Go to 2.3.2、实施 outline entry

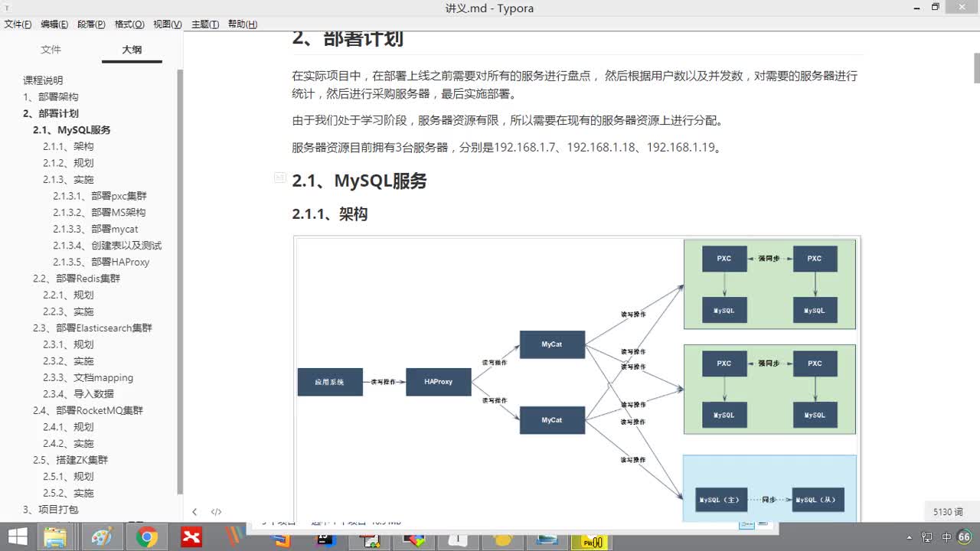click(68, 361)
